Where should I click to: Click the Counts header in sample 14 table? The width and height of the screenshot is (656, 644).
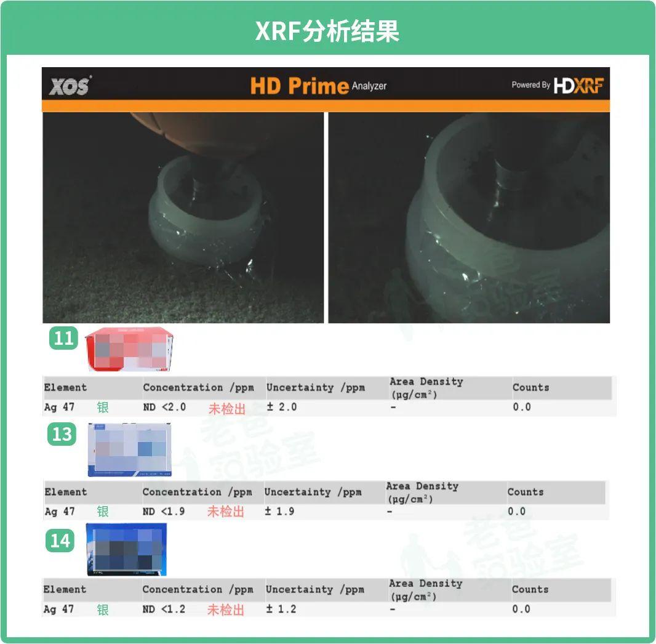click(x=530, y=589)
